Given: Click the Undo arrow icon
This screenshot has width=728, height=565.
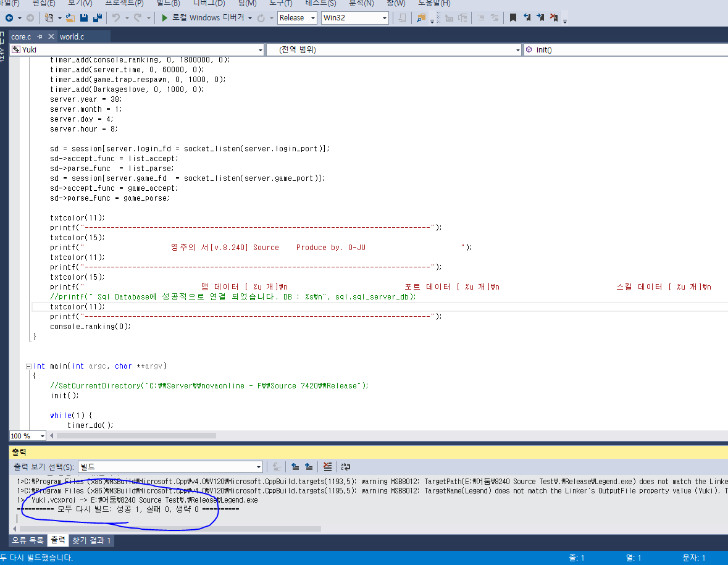Looking at the screenshot, I should (116, 18).
